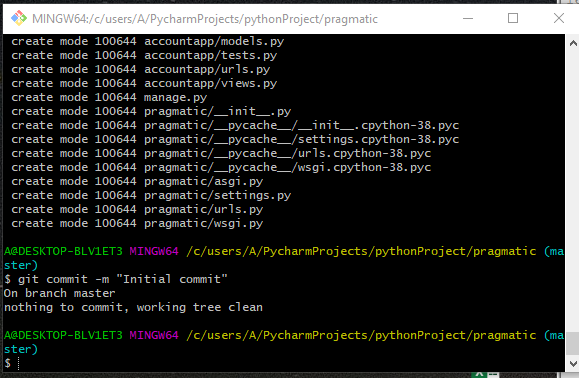Image resolution: width=579 pixels, height=378 pixels.
Task: Click the line 'accountapp/views.py'
Action: [x=144, y=83]
